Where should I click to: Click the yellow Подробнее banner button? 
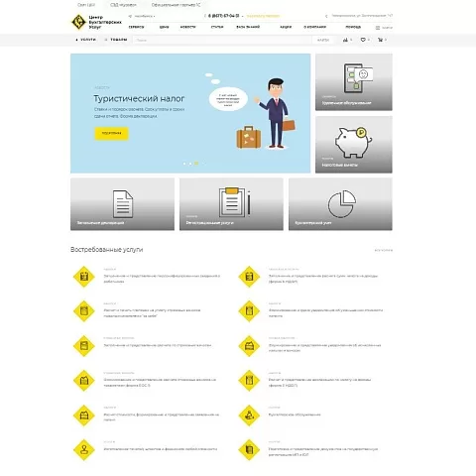[x=111, y=133]
